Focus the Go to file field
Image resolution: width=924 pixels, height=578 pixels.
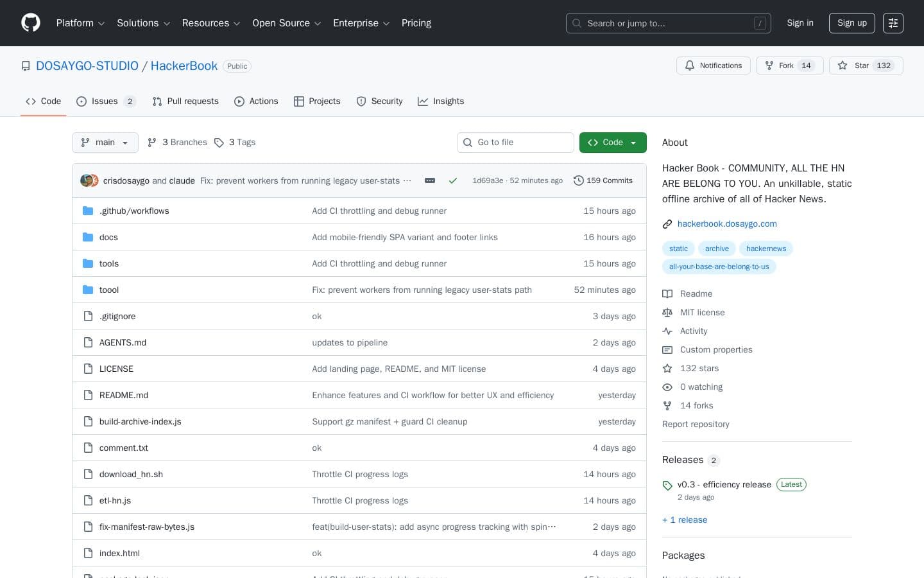click(515, 143)
